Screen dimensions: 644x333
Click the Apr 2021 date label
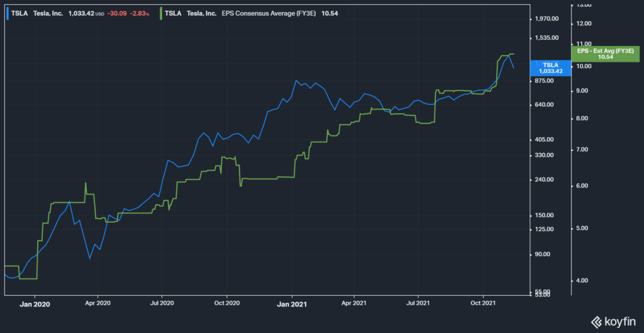click(354, 303)
